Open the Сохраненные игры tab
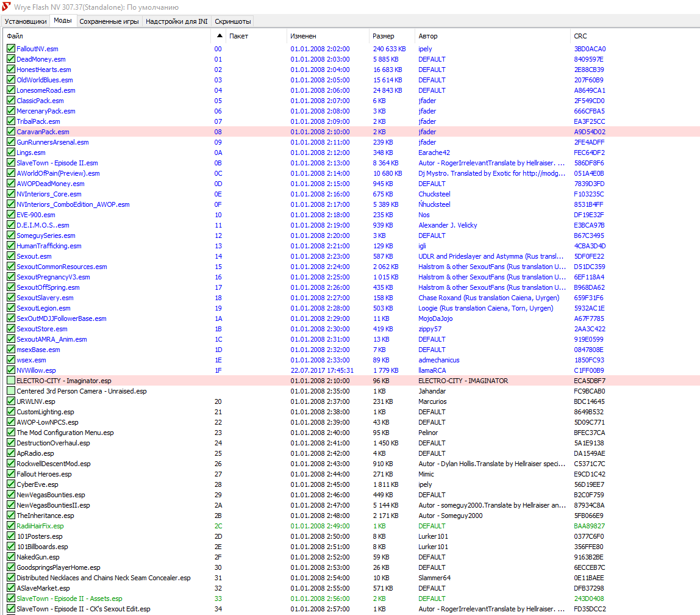Viewport: 700px width, 615px height. [x=109, y=21]
